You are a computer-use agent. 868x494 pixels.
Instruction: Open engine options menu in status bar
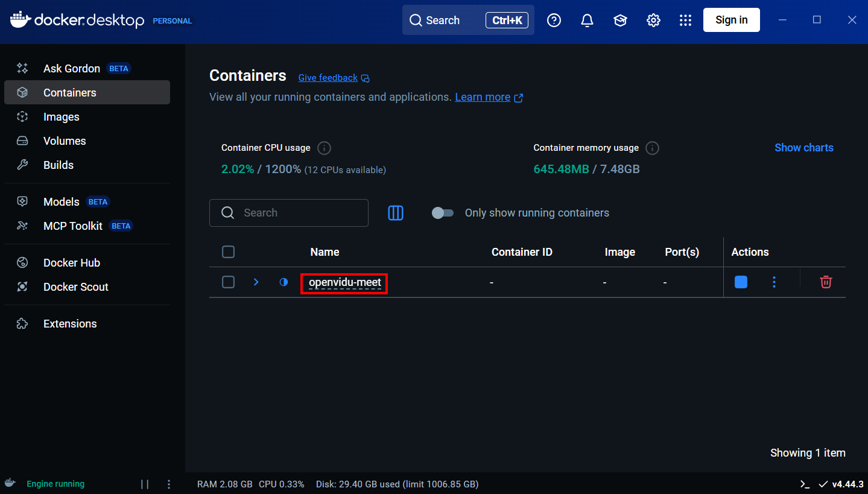169,484
